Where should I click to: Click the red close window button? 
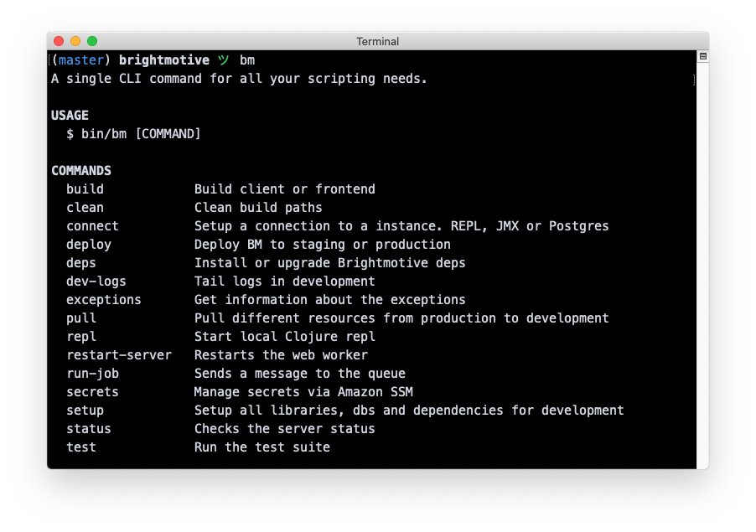(x=59, y=41)
